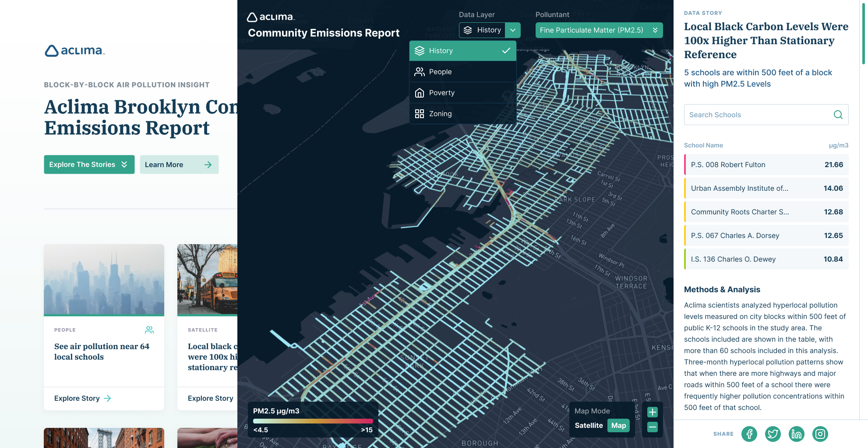Click the Zoning grid icon
Viewport: 868px width, 448px height.
420,114
